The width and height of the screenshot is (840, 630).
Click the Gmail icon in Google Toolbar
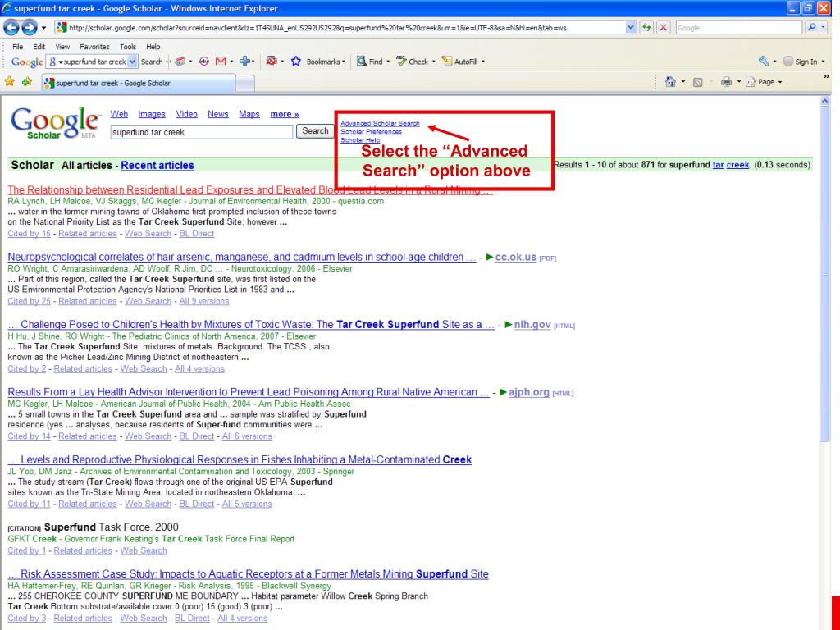coord(221,62)
